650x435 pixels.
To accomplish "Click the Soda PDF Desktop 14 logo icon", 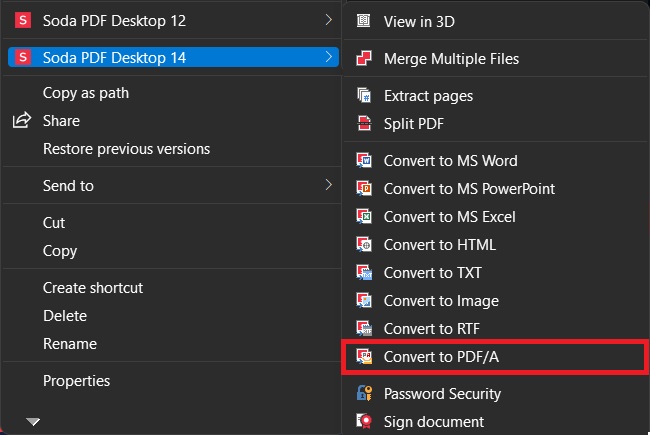I will click(23, 57).
